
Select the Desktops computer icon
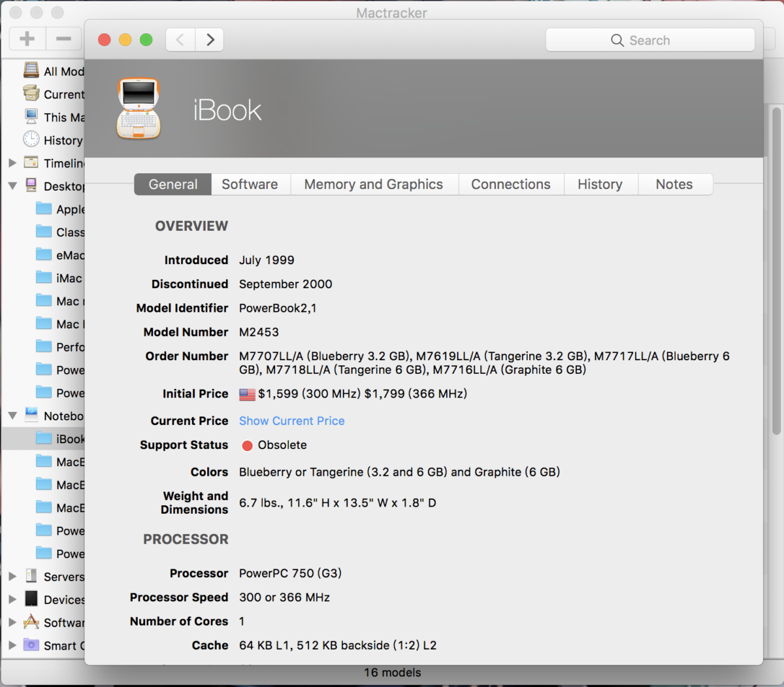[31, 185]
